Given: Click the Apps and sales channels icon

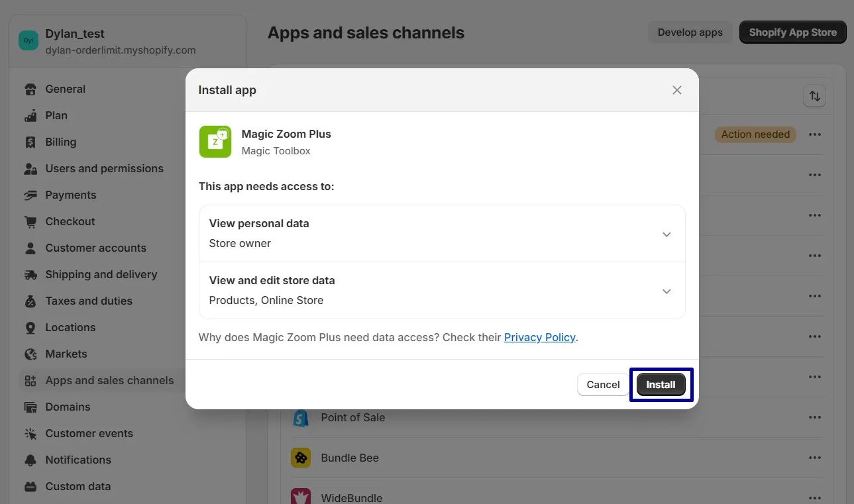Looking at the screenshot, I should click(30, 380).
